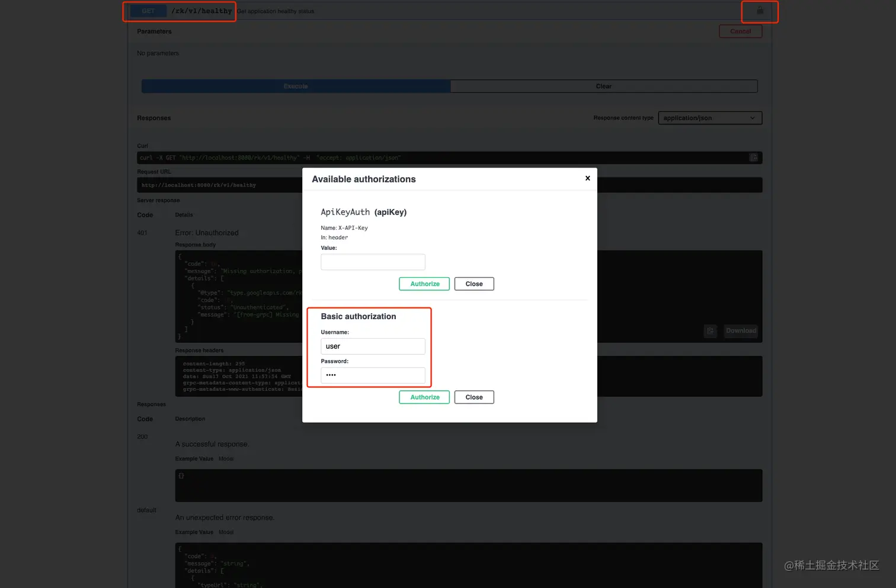Click the 'Error: Unauthorized' text
Image resolution: width=896 pixels, height=588 pixels.
[x=207, y=233]
